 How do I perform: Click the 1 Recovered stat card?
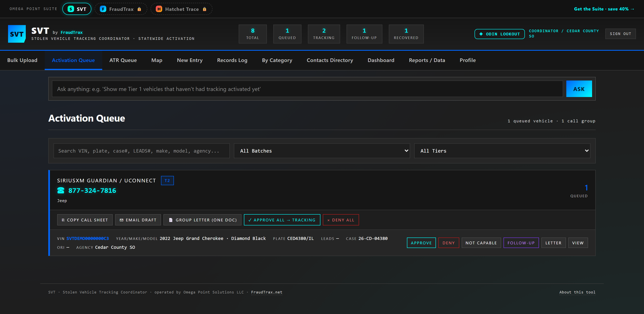[x=406, y=34]
